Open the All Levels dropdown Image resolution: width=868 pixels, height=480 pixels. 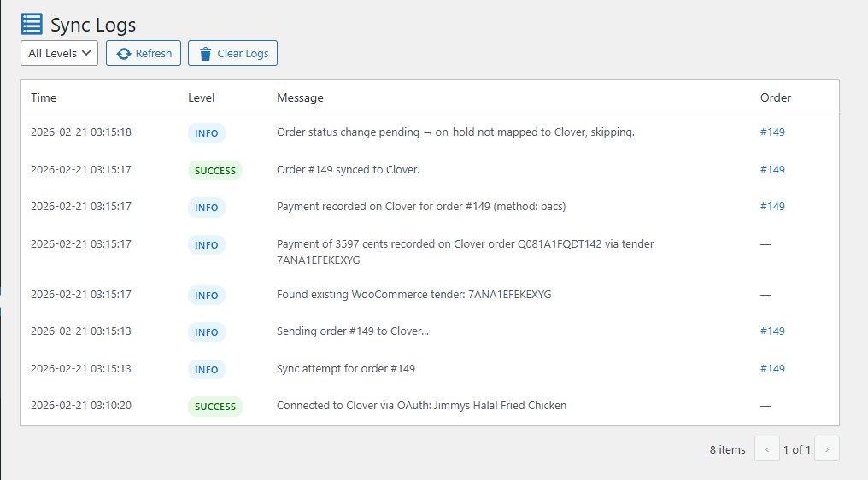(x=59, y=53)
